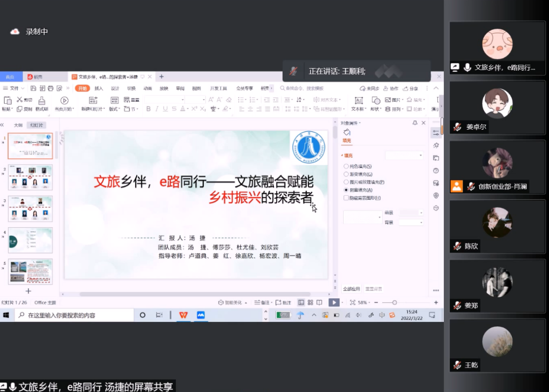Image resolution: width=549 pixels, height=392 pixels.
Task: Switch to the 插入 ribbon tab
Action: pos(99,88)
